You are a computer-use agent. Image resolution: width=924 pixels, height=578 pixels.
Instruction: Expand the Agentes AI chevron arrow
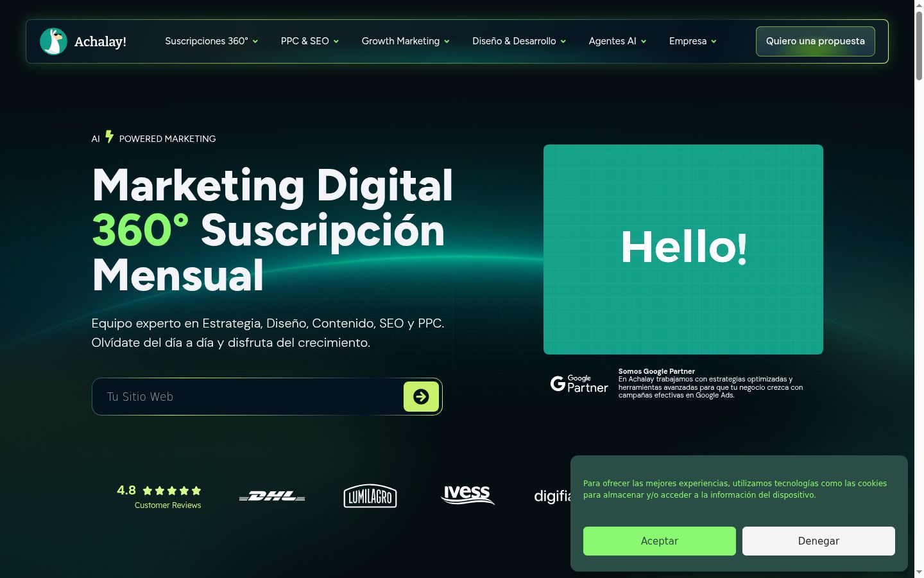tap(644, 41)
